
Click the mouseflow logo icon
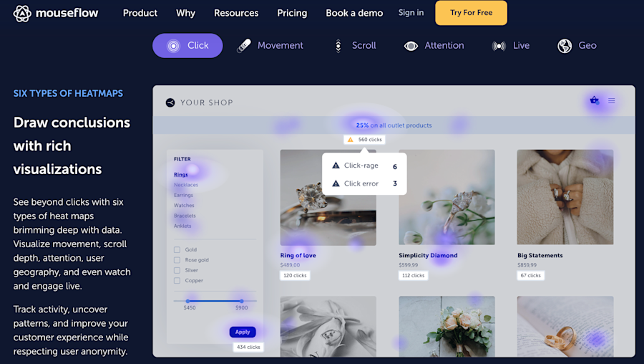[x=21, y=14]
